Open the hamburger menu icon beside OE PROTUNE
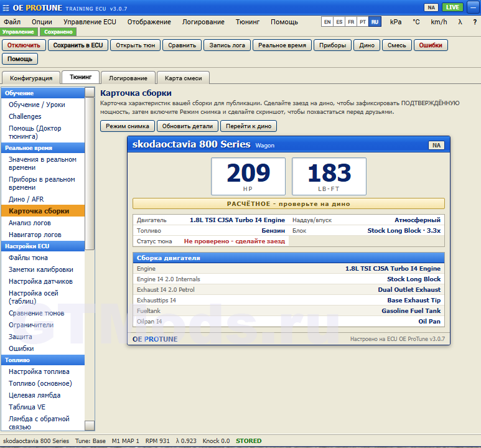The width and height of the screenshot is (481, 448). click(6, 8)
